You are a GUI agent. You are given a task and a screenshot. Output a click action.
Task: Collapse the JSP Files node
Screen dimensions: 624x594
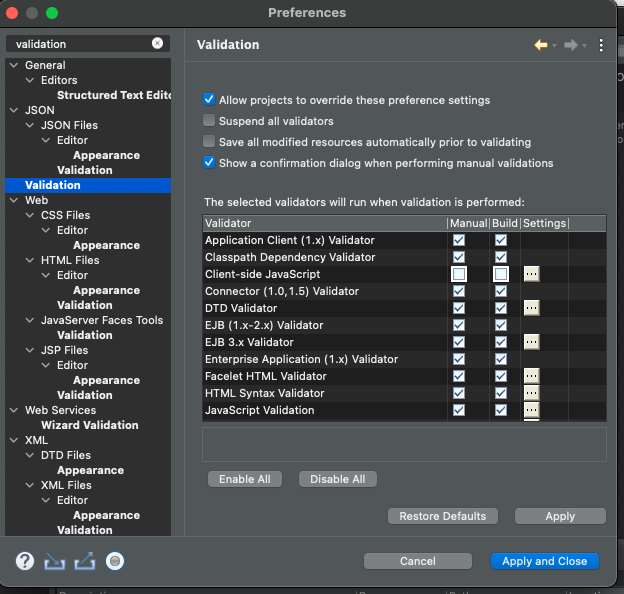coord(30,350)
